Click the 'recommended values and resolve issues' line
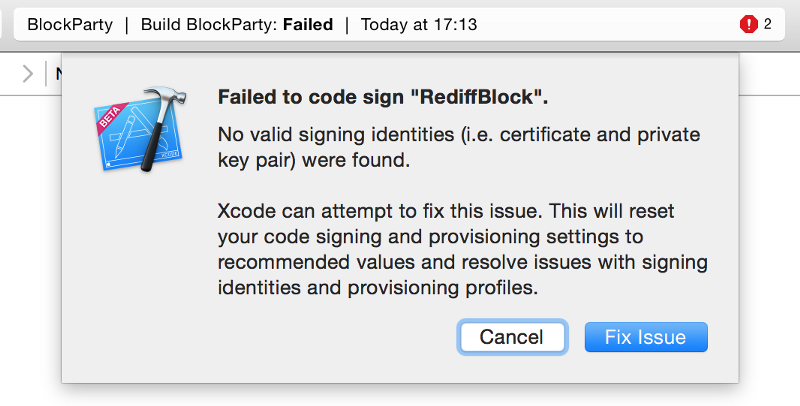The width and height of the screenshot is (800, 406). [462, 262]
